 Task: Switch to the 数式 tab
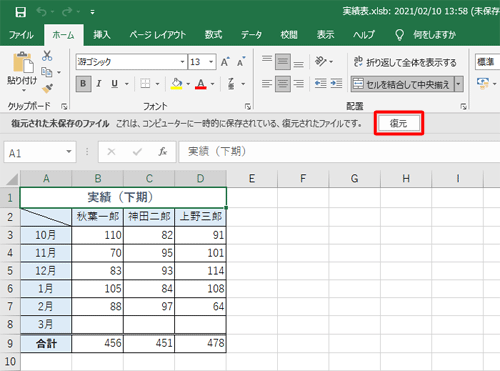click(x=213, y=35)
